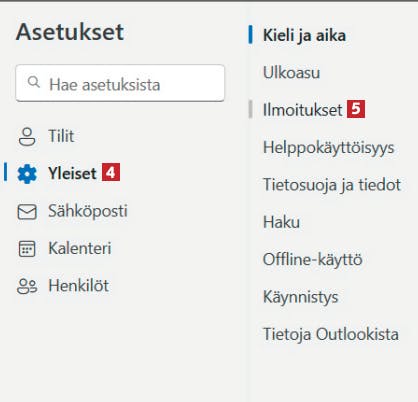Screen dimensions: 418x402
Task: Go to Tietosuoja ja tiedot
Action: (x=332, y=185)
